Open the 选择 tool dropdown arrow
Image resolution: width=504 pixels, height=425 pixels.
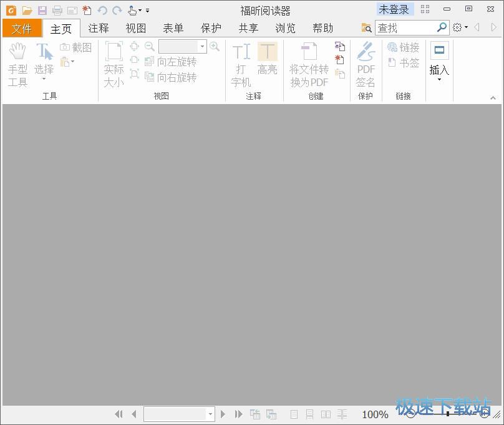pos(44,78)
